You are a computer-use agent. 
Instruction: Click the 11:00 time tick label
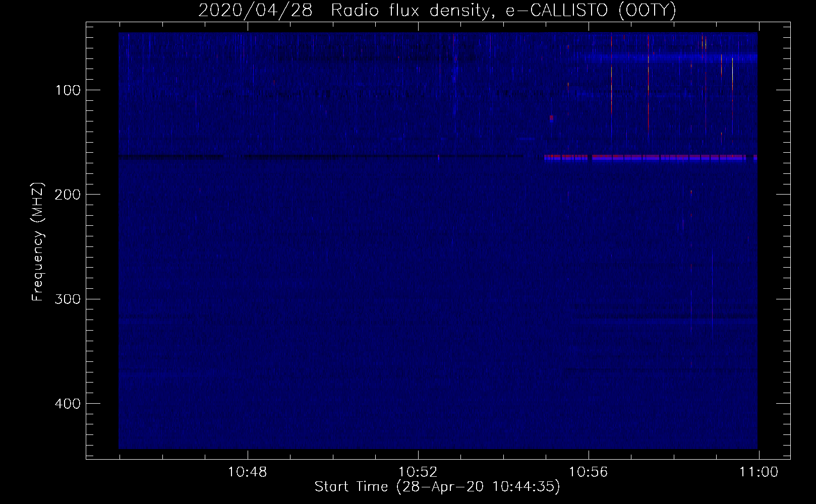(759, 472)
